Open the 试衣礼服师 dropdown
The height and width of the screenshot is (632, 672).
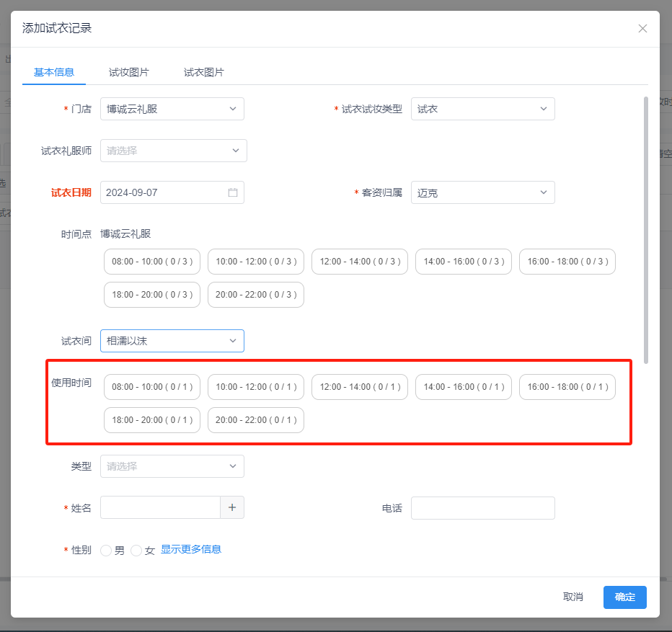click(x=173, y=151)
